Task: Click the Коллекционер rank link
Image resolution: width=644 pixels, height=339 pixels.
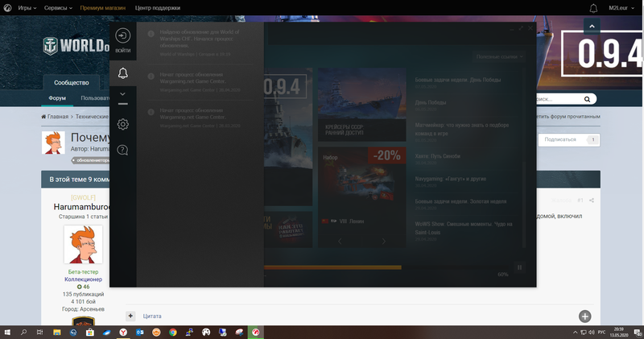Action: click(x=83, y=279)
